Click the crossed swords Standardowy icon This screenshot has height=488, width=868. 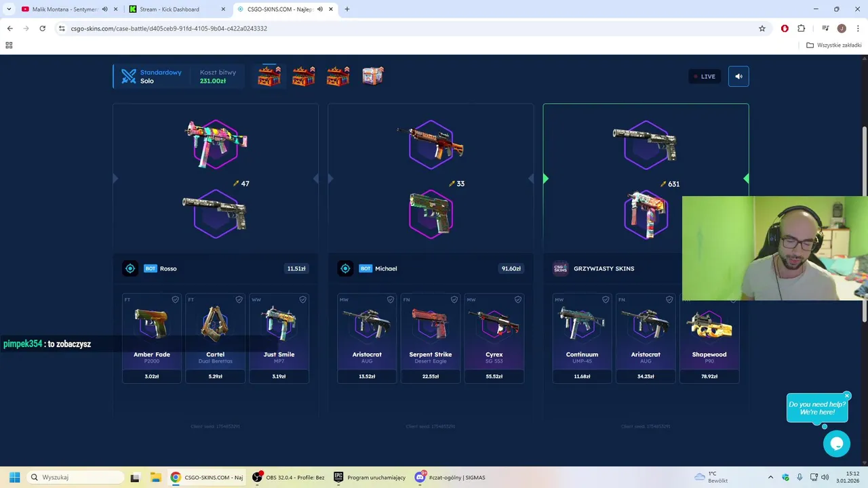click(129, 77)
